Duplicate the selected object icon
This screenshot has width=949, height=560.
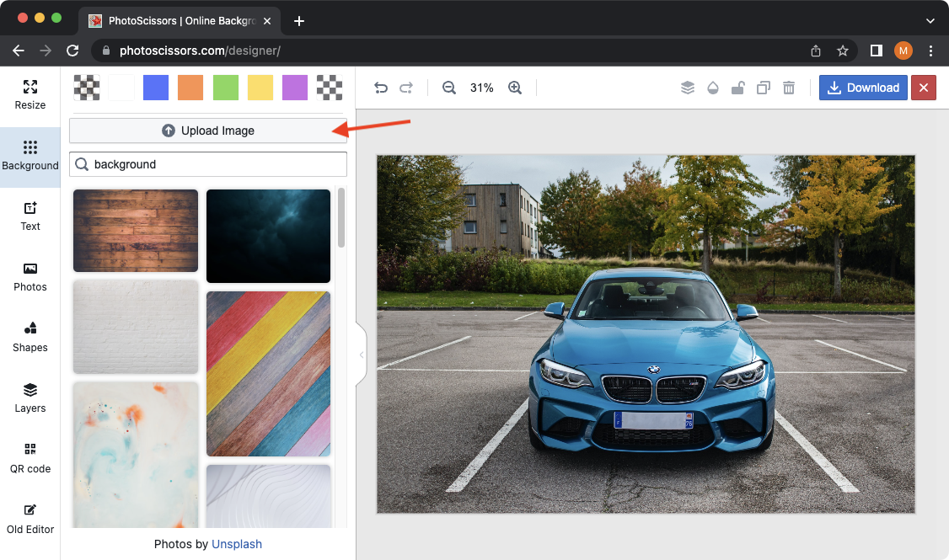(764, 88)
